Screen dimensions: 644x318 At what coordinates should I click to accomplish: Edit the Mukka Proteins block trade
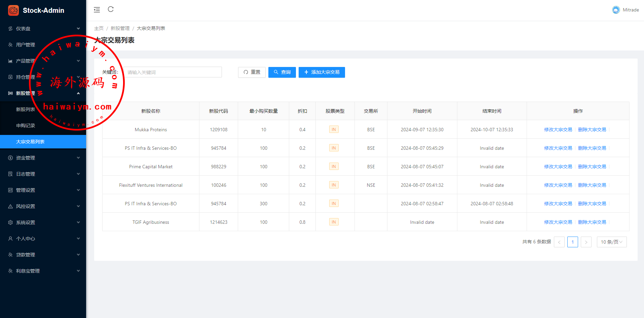(558, 130)
